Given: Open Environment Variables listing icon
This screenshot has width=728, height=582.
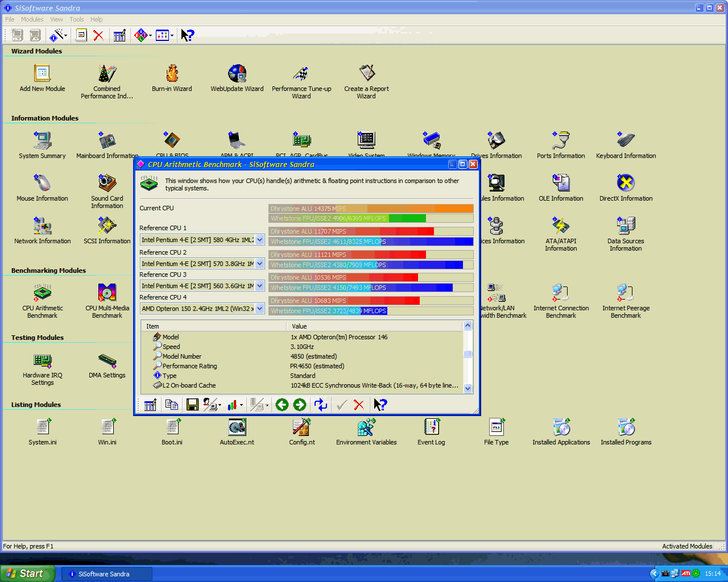Looking at the screenshot, I should pyautogui.click(x=366, y=427).
